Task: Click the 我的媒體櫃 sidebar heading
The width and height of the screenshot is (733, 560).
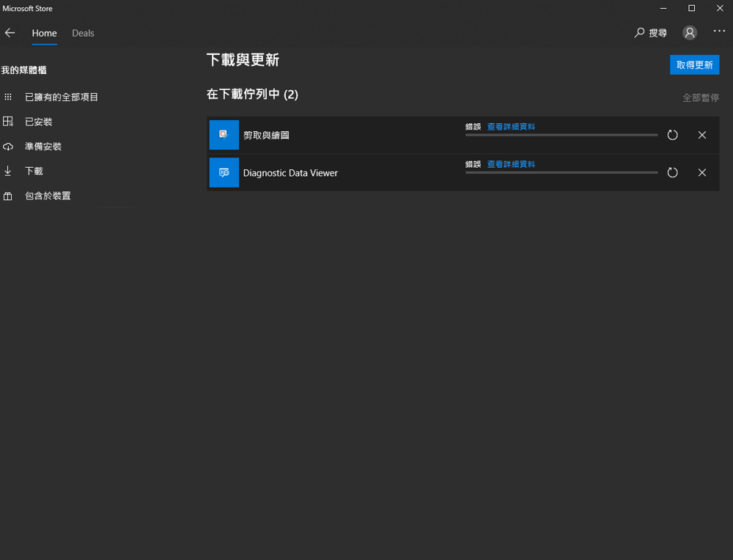Action: [x=24, y=70]
